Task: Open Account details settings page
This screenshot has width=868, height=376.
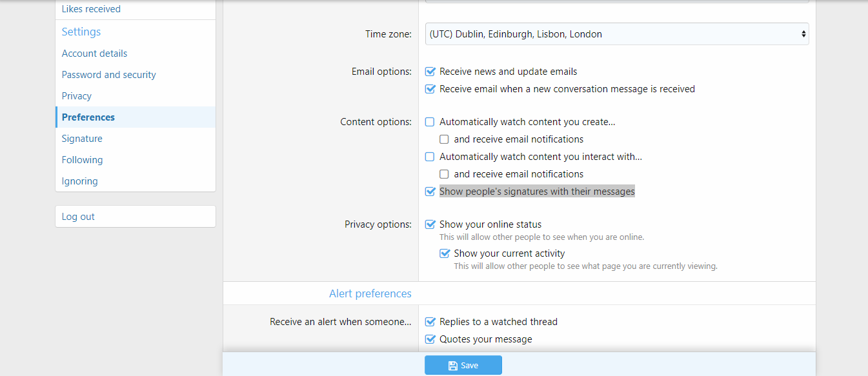Action: (94, 54)
